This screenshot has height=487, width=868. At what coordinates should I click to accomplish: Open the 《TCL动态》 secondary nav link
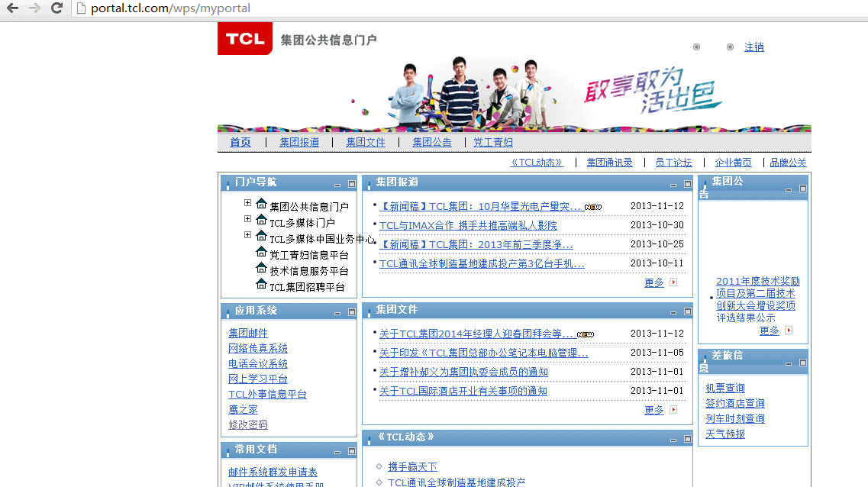tap(537, 162)
